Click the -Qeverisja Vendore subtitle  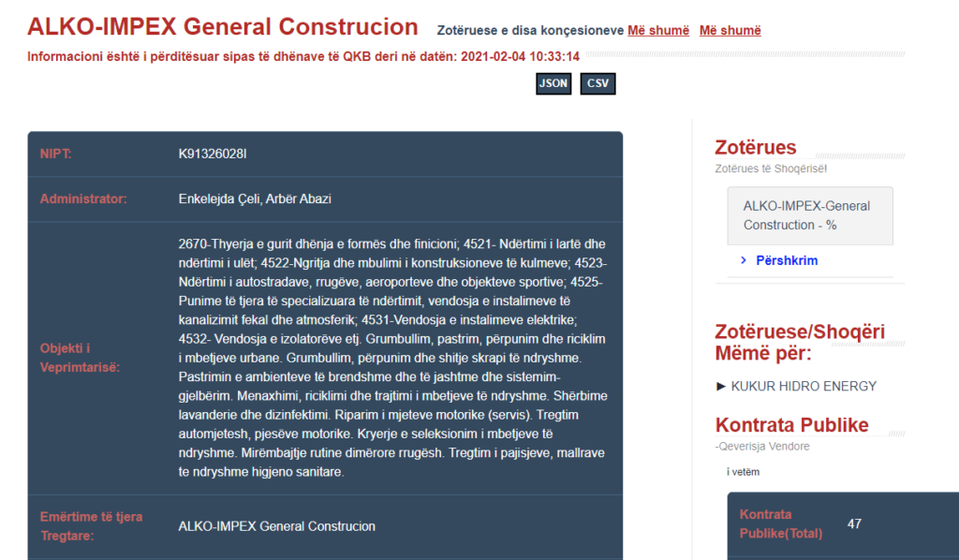(x=762, y=447)
